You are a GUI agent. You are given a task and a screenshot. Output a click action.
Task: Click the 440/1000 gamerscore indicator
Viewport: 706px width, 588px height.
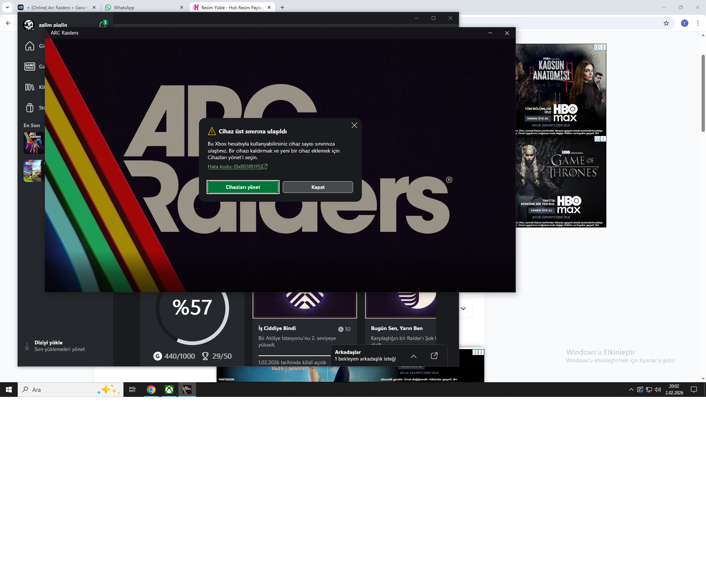coord(174,356)
